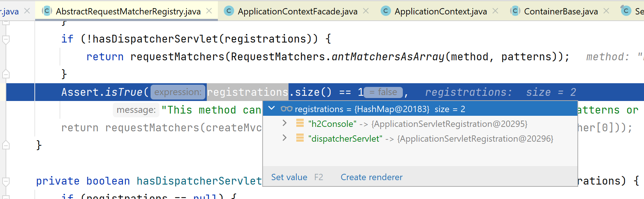The image size is (644, 199).
Task: Click the "This method can" message string
Action: point(211,110)
